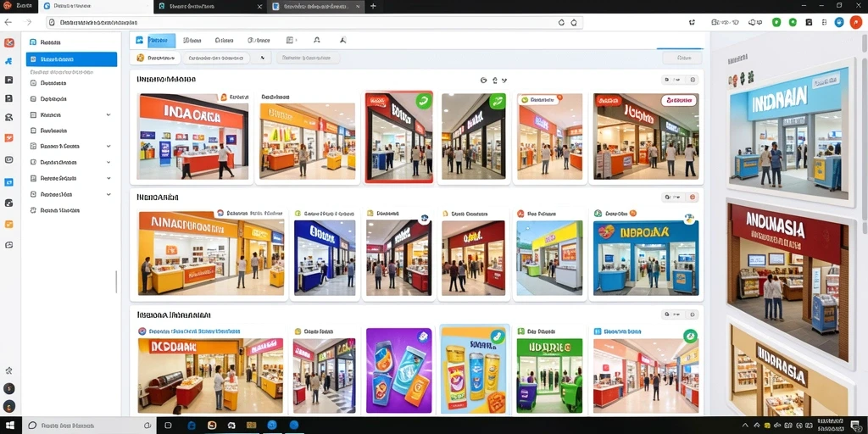Click the second wide filter chip

coord(216,58)
